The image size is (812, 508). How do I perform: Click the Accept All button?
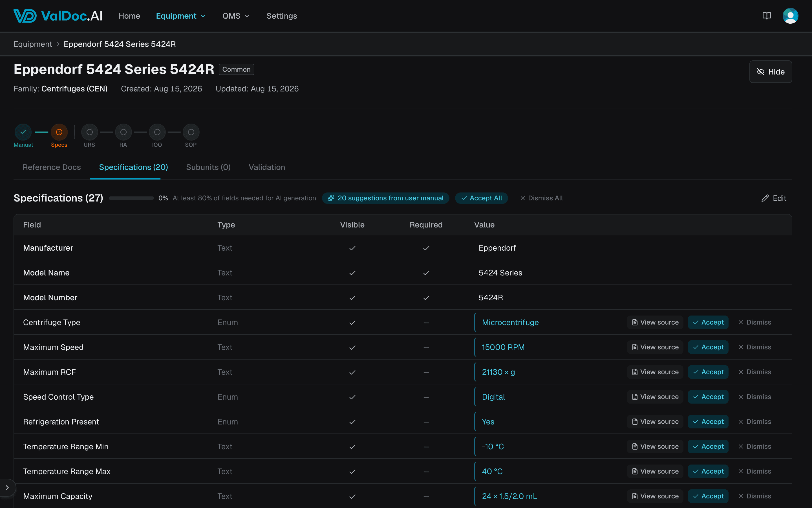(481, 198)
